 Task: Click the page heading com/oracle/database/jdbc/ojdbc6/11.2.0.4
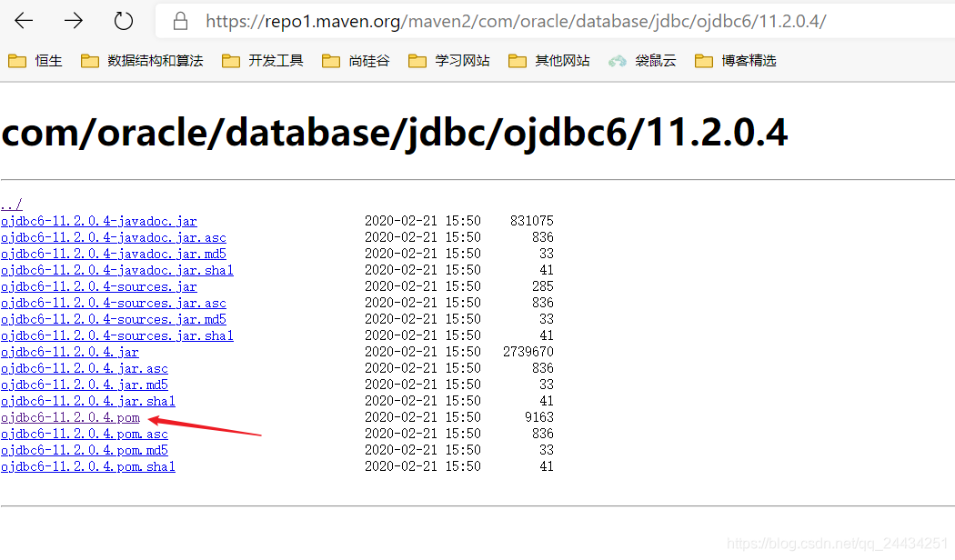[395, 133]
